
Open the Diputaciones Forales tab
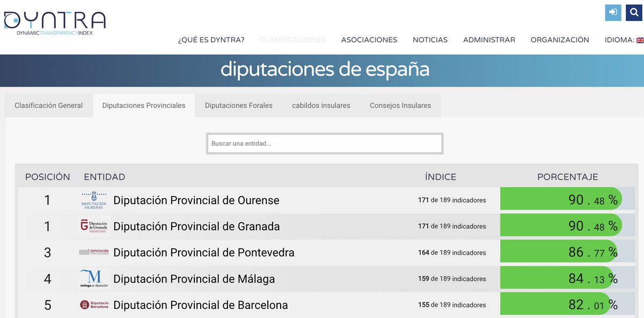point(238,105)
